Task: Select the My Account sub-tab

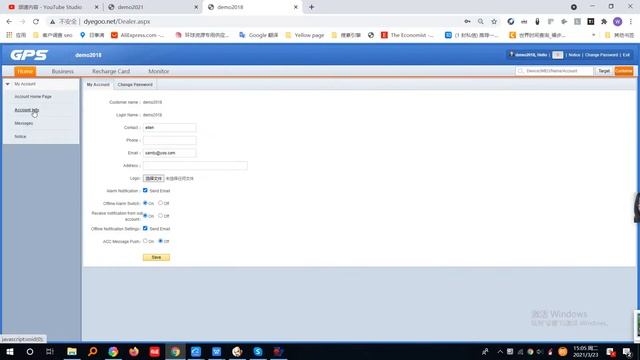Action: tap(98, 84)
